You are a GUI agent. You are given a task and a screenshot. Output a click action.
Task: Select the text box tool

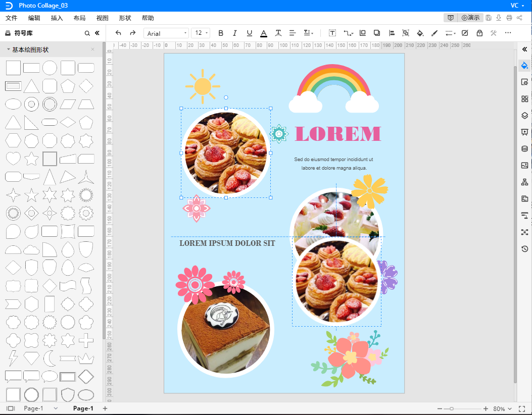pos(332,33)
